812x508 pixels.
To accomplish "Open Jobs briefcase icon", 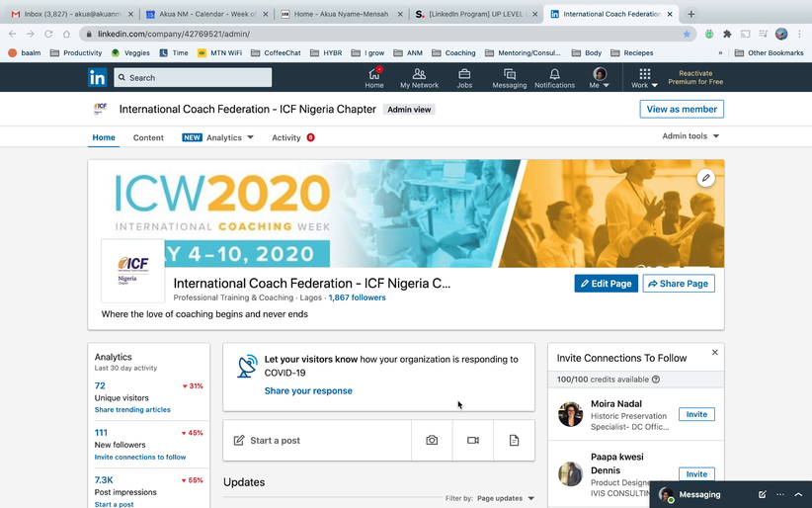I will (464, 78).
